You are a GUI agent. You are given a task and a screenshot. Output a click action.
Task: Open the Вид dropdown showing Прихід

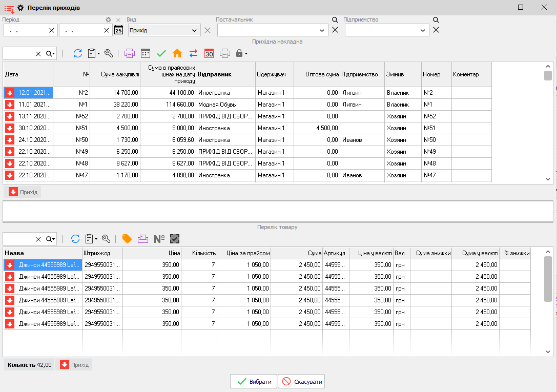click(x=194, y=31)
